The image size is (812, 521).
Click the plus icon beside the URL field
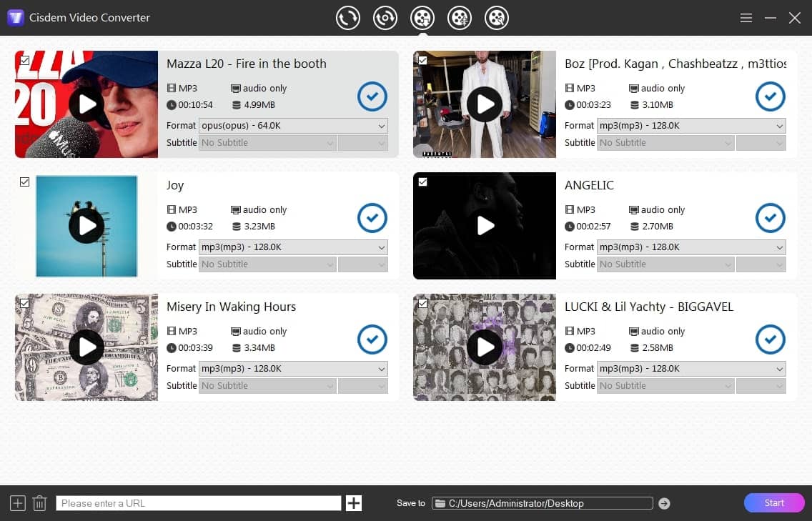(353, 502)
